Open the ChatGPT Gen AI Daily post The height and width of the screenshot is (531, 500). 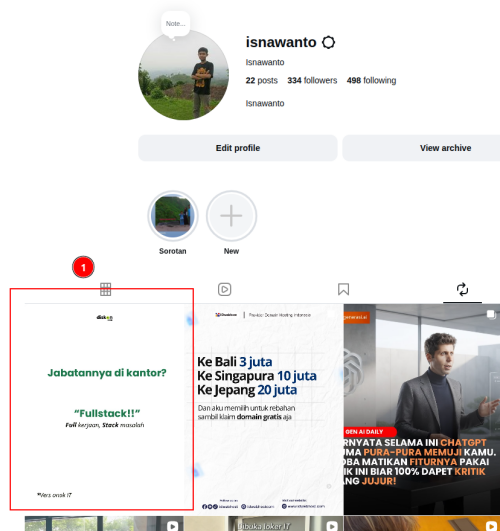(422, 409)
